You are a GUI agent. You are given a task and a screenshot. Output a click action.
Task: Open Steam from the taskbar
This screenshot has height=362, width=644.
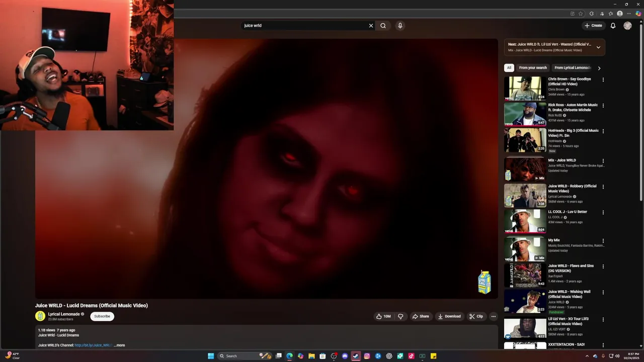356,356
